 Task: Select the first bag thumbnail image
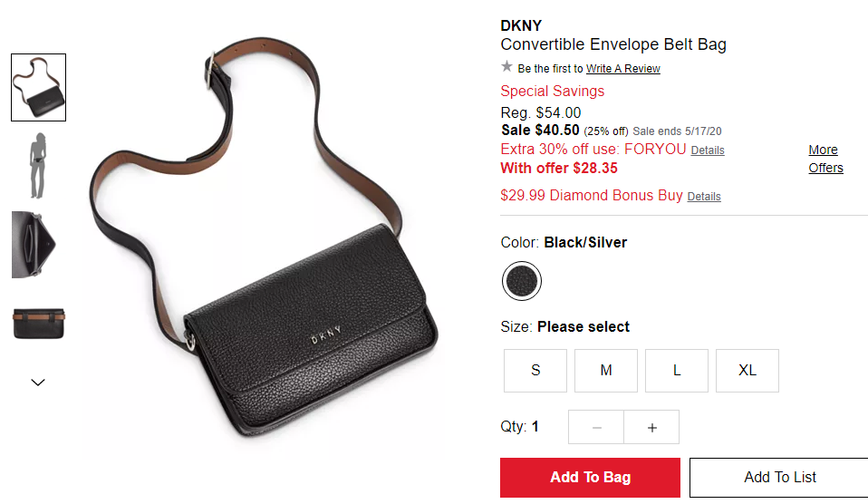(x=39, y=88)
